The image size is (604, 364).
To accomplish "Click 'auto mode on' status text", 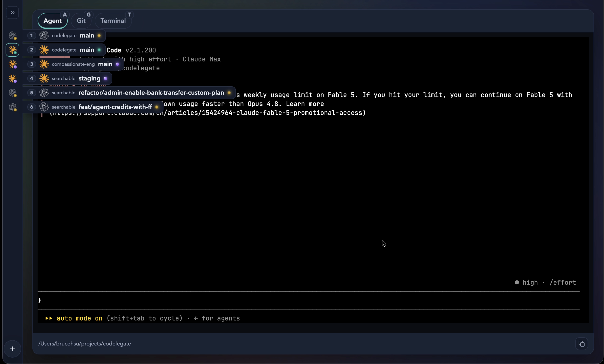I will pyautogui.click(x=79, y=318).
